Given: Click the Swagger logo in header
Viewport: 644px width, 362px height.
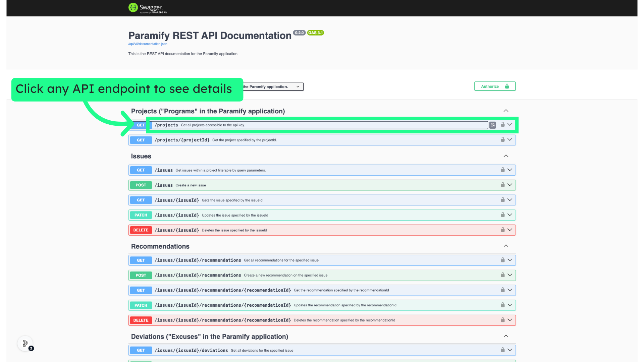Looking at the screenshot, I should (148, 8).
